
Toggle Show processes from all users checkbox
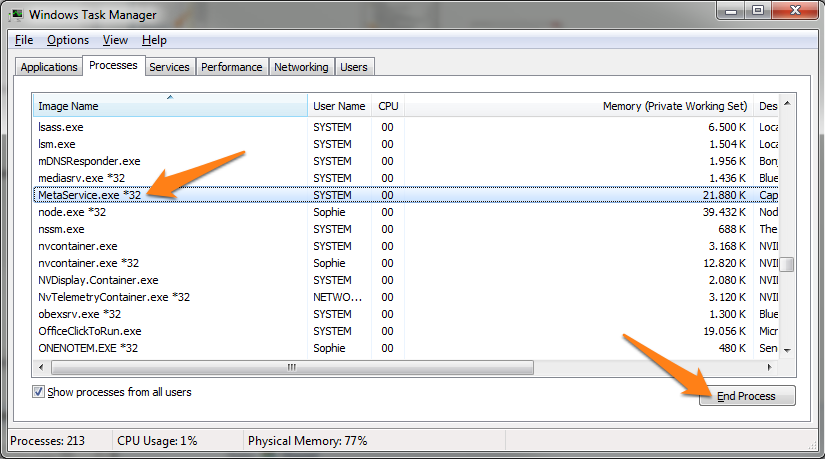[38, 392]
